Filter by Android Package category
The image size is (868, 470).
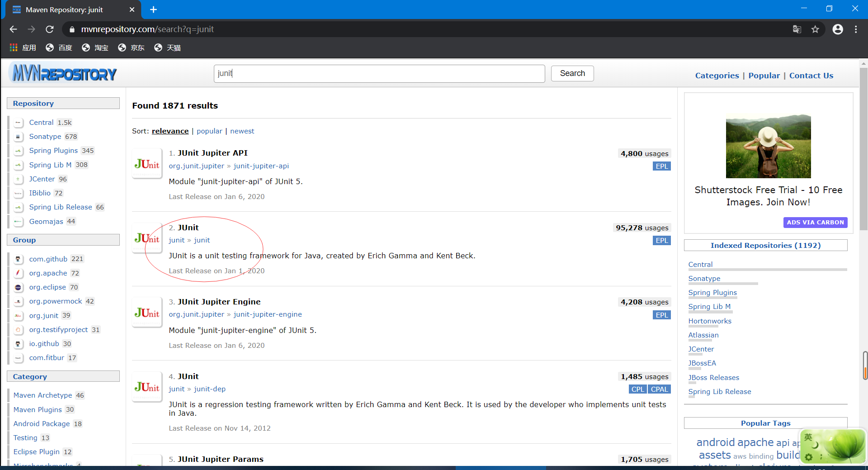coord(42,424)
